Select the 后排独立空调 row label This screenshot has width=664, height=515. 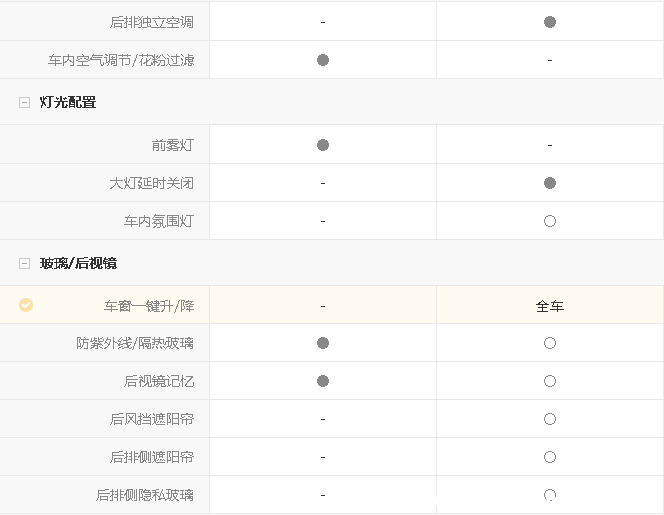tap(151, 22)
